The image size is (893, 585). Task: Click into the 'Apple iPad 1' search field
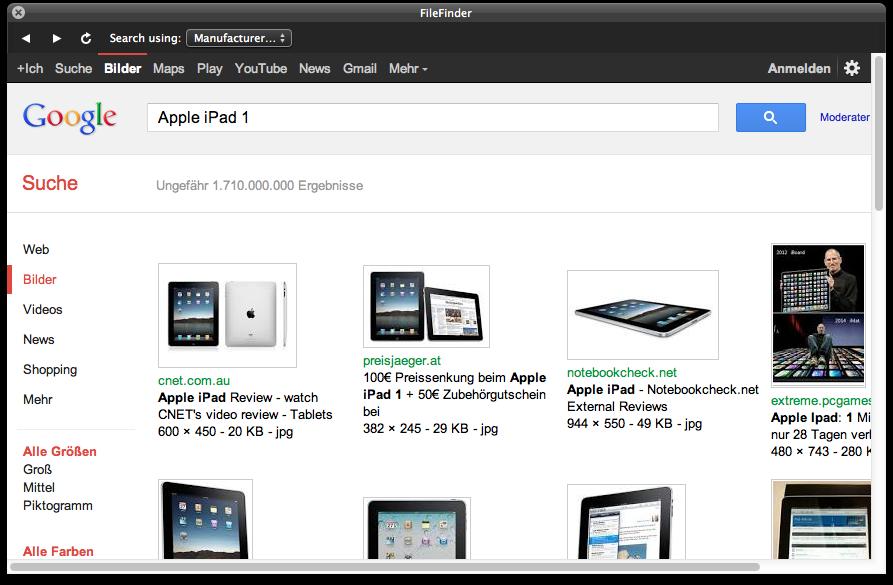point(433,117)
